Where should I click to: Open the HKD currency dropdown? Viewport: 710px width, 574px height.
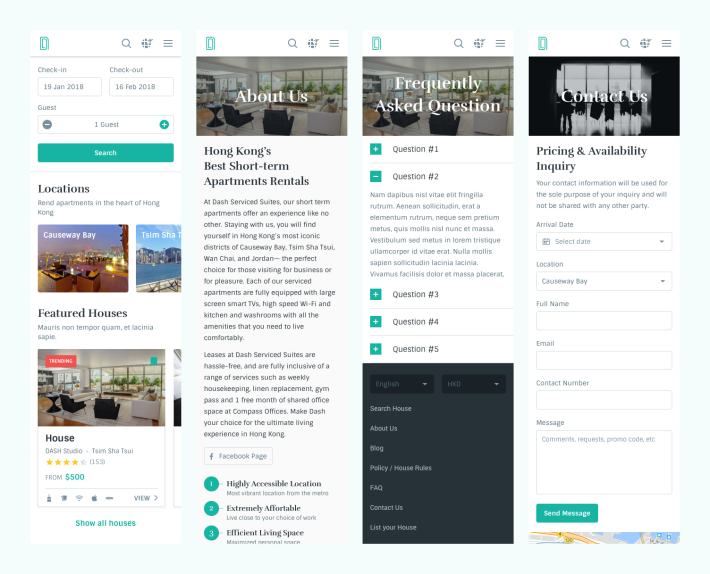coord(473,384)
